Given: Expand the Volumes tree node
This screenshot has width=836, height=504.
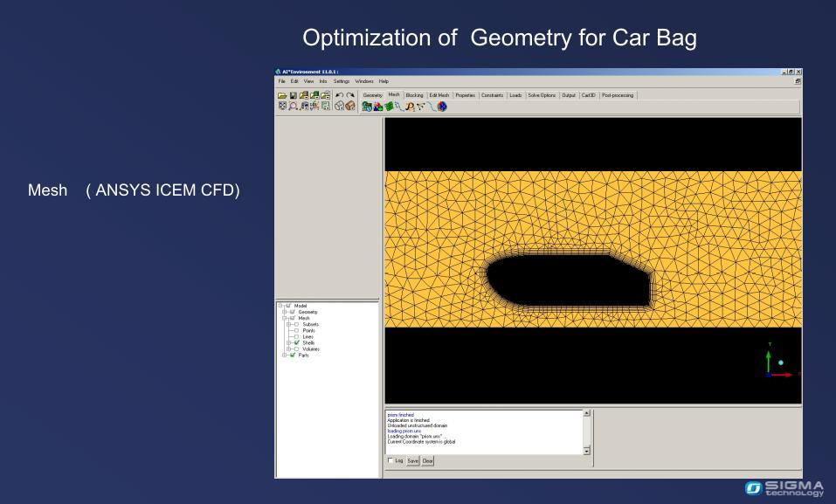Looking at the screenshot, I should [289, 349].
